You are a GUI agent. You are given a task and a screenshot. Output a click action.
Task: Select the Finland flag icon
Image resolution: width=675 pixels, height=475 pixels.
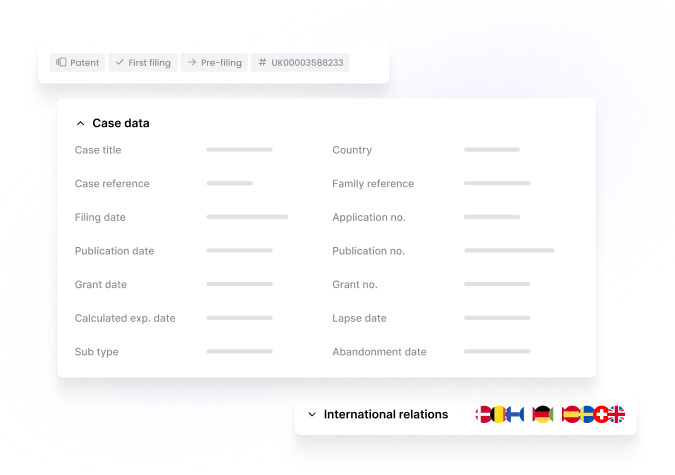(x=513, y=414)
